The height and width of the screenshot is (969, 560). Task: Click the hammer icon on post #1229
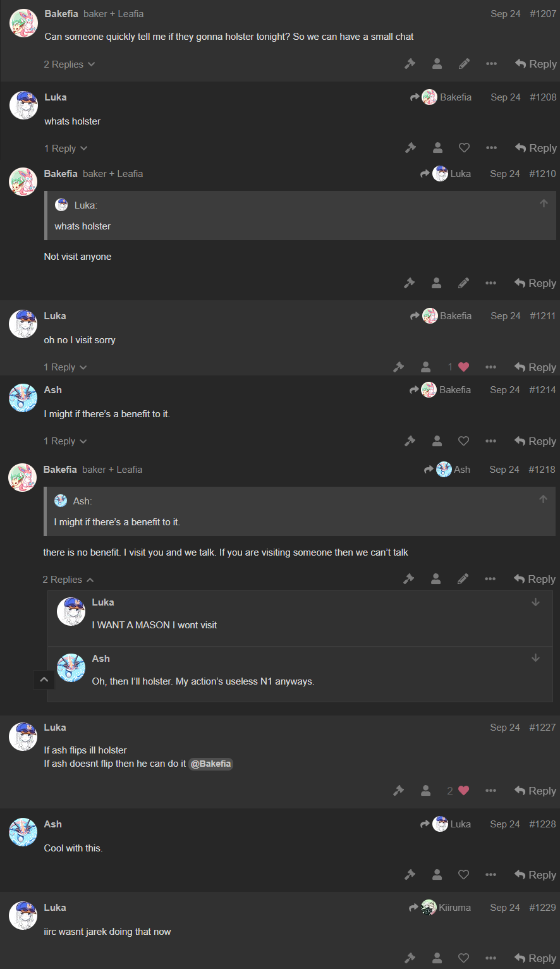[x=410, y=958]
